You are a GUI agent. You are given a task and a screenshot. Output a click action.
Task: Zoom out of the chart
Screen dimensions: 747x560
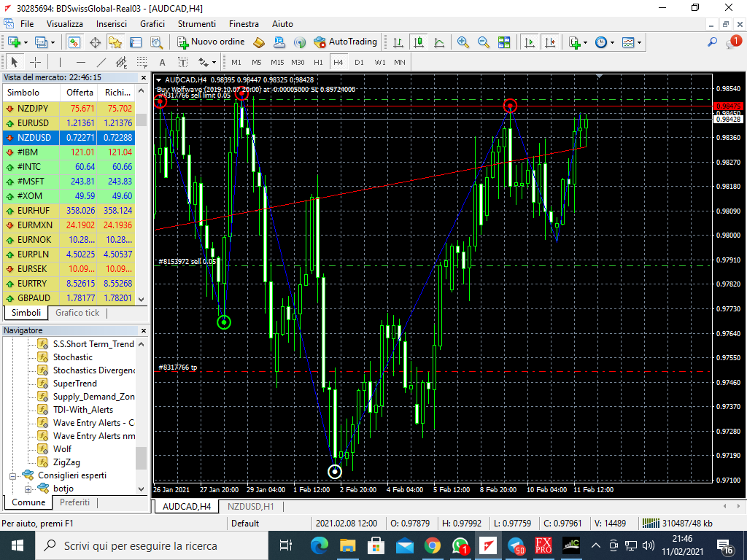(x=483, y=42)
